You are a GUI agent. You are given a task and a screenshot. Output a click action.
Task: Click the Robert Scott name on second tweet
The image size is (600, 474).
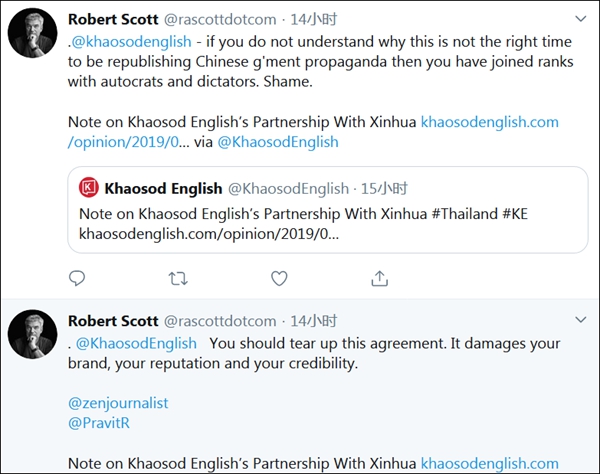[x=112, y=321]
